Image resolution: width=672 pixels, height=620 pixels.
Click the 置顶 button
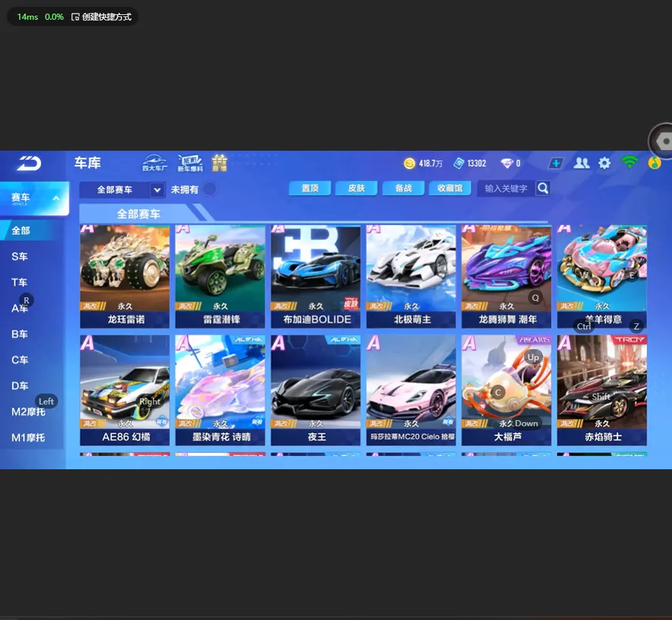310,188
